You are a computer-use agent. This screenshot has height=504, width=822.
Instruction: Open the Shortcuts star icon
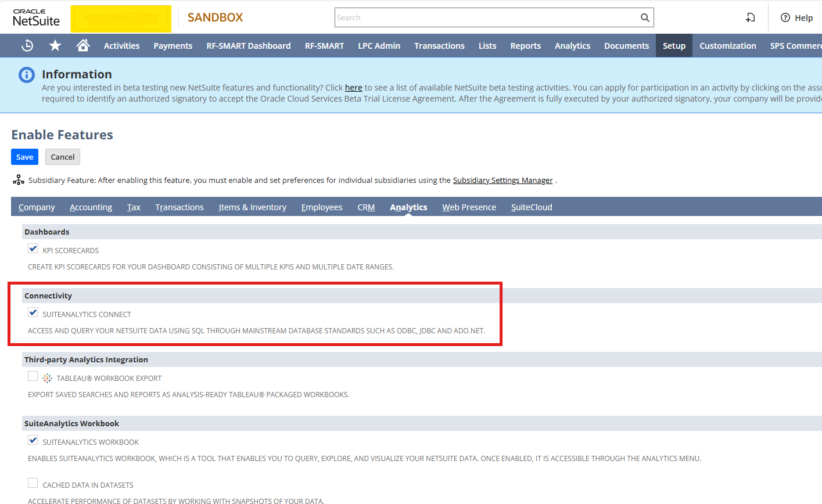55,45
